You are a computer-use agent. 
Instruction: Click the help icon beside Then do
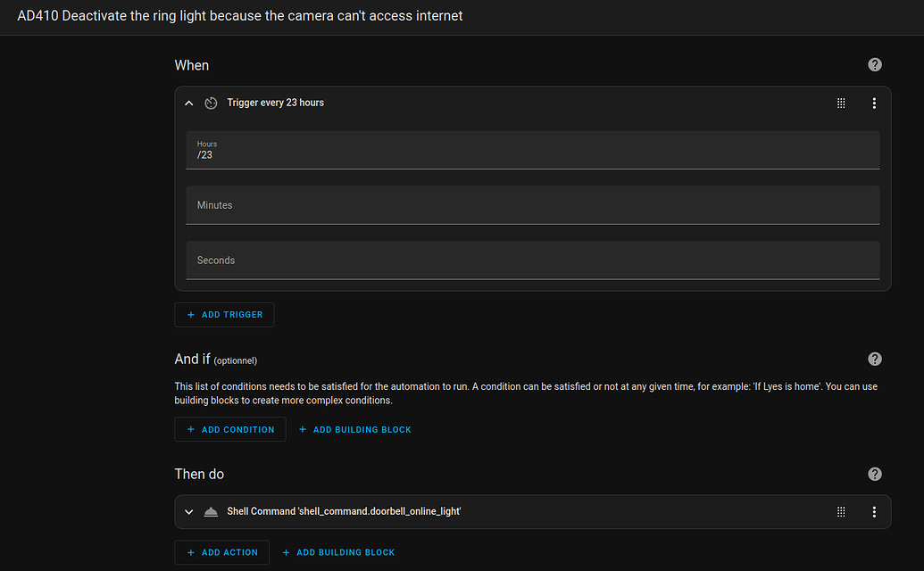[x=875, y=474]
